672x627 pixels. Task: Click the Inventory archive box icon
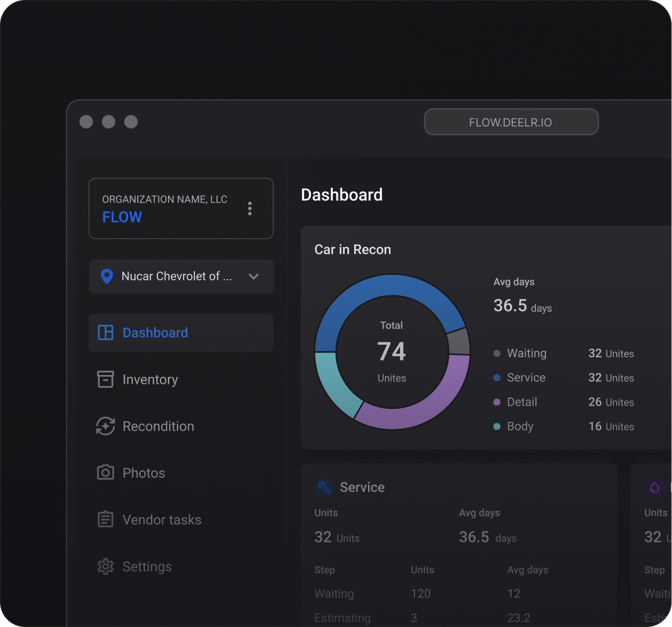click(105, 379)
